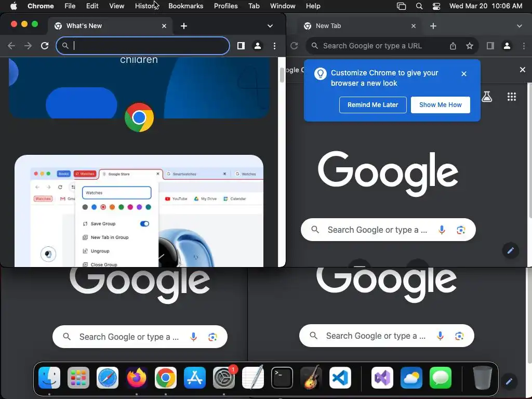The image size is (532, 399).
Task: Click the tab groups feature thumbnail
Action: coord(139,211)
